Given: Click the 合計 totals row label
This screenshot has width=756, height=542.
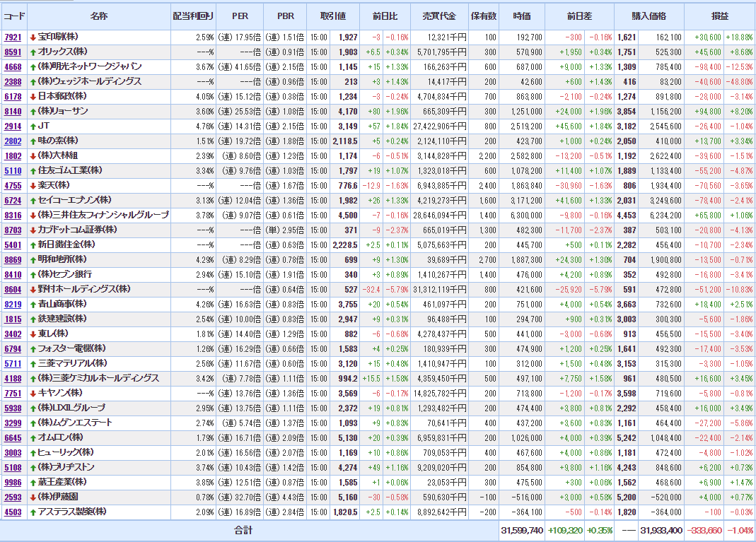Looking at the screenshot, I should (x=243, y=530).
